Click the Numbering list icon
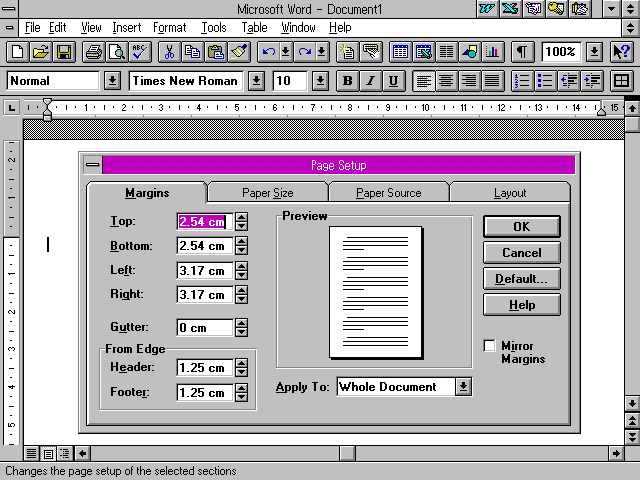The width and height of the screenshot is (640, 480). [522, 81]
